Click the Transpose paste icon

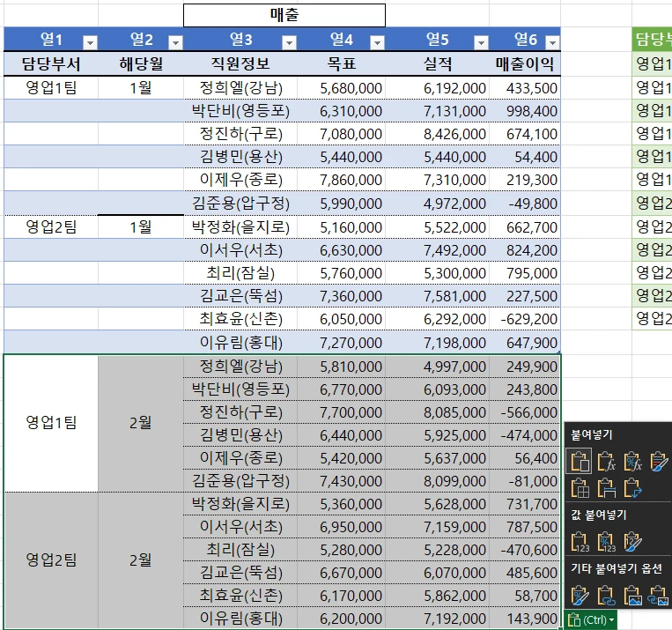click(632, 487)
